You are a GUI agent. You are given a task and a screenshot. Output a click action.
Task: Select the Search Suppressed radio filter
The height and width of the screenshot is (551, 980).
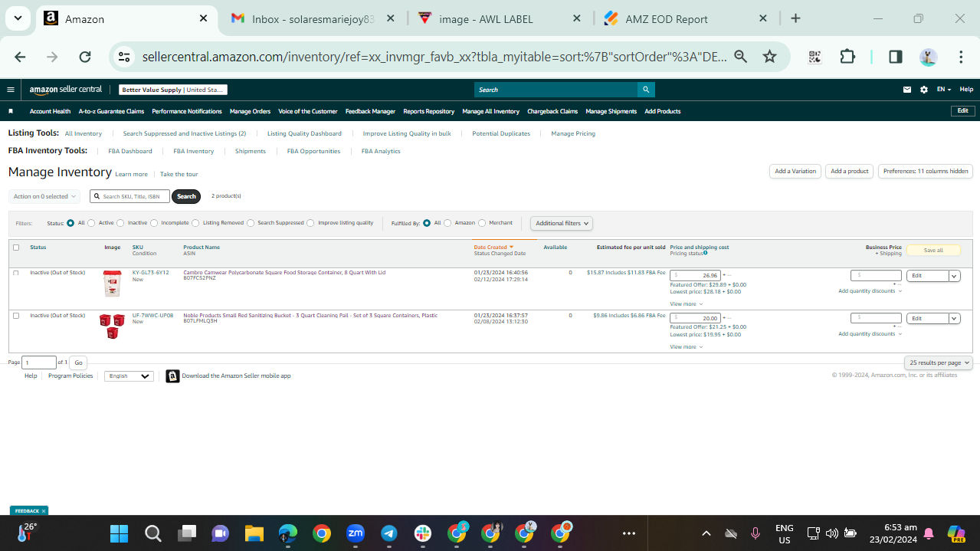tap(251, 223)
